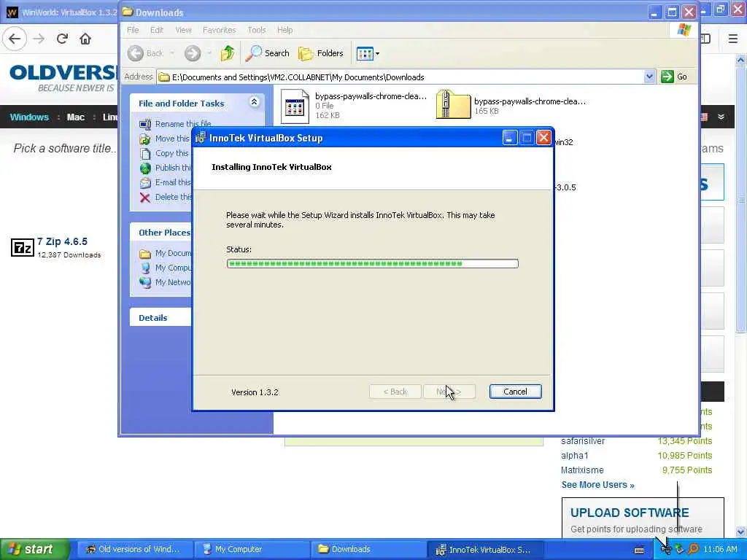
Task: Click the Details panel header
Action: coord(160,318)
